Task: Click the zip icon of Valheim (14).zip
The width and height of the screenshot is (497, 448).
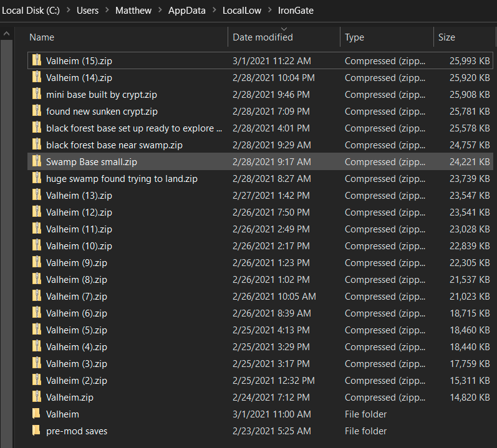Action: (37, 77)
